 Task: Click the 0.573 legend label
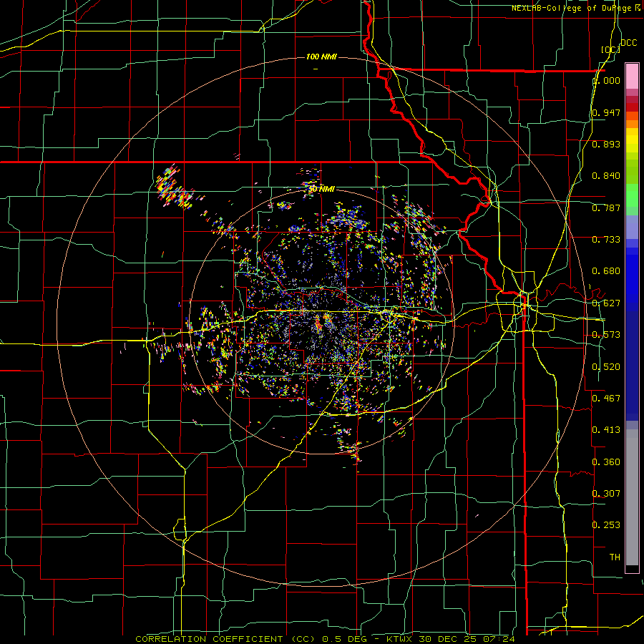pyautogui.click(x=606, y=335)
